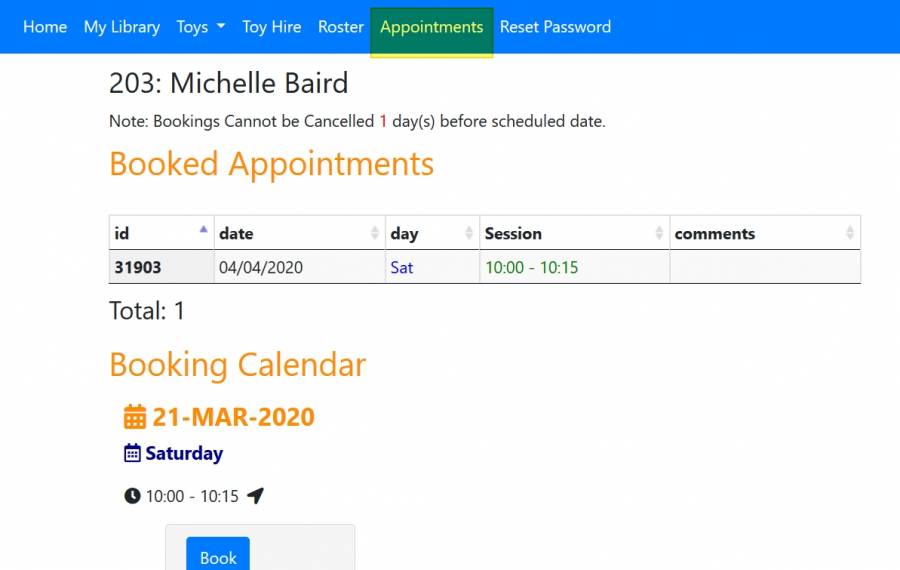Click the location arrow icon after session time
Screen dimensions: 900x570
255,496
